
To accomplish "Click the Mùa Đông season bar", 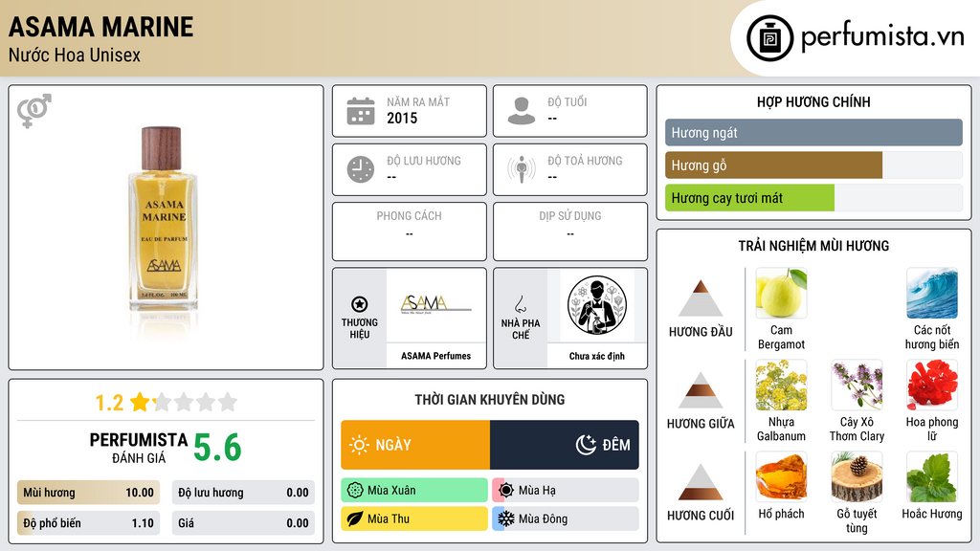I will [x=565, y=518].
